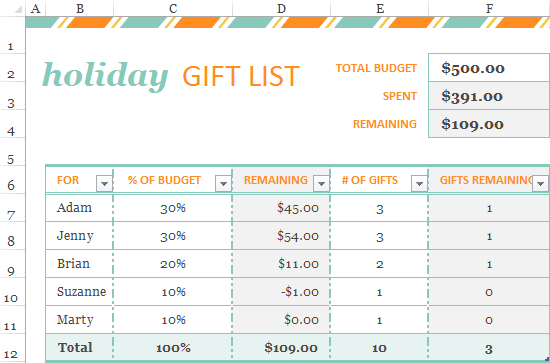This screenshot has height=363, width=550.
Task: Open the # OF GIFTS filter dropdown
Action: (x=419, y=183)
